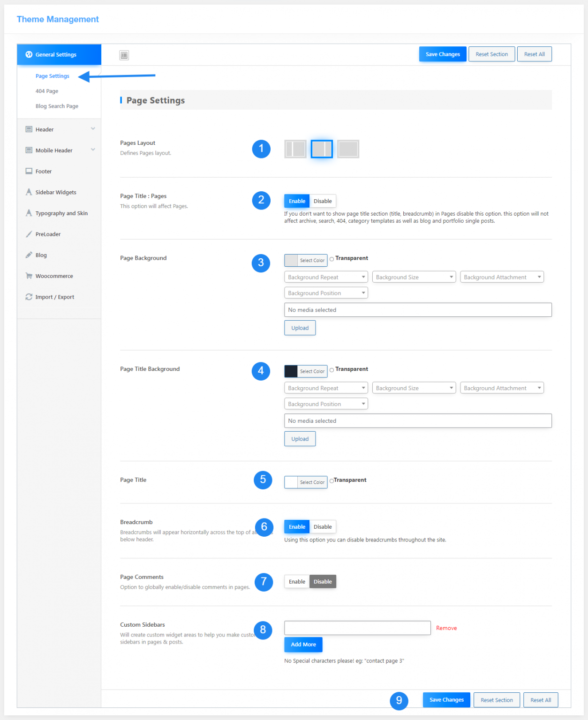Click the Custom Sidebars text field
Image resolution: width=588 pixels, height=720 pixels.
(357, 628)
